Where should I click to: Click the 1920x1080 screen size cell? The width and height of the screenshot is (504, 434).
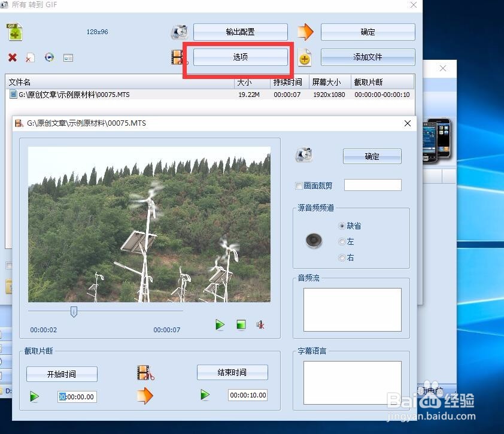329,95
